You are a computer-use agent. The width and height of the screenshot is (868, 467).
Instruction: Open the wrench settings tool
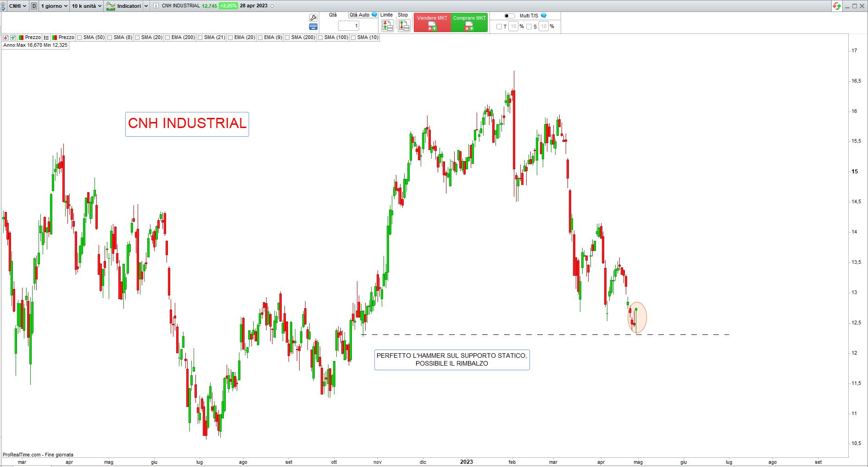(x=313, y=18)
